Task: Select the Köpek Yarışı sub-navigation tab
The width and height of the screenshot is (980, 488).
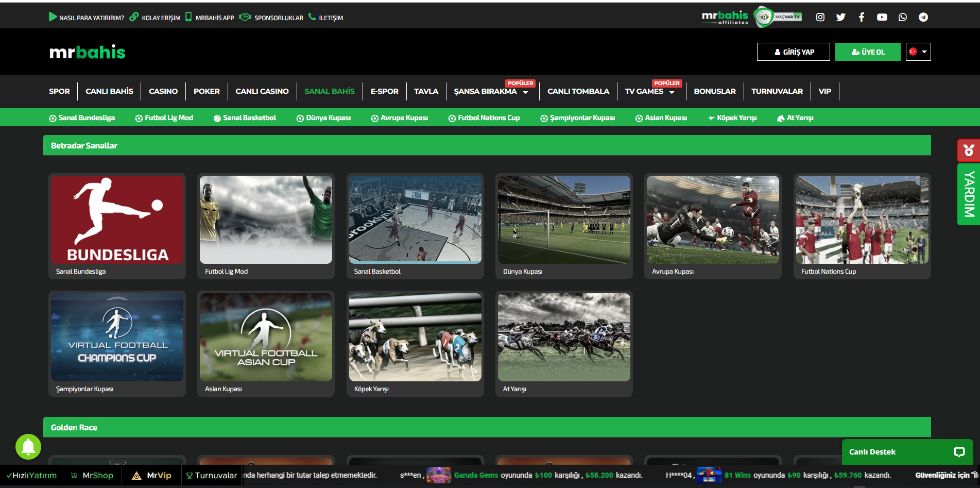Action: [732, 118]
